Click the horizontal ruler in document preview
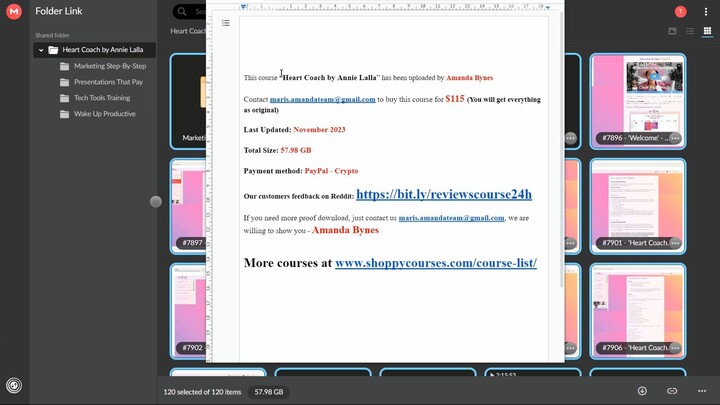Viewport: 720px width, 405px height. [395, 7]
